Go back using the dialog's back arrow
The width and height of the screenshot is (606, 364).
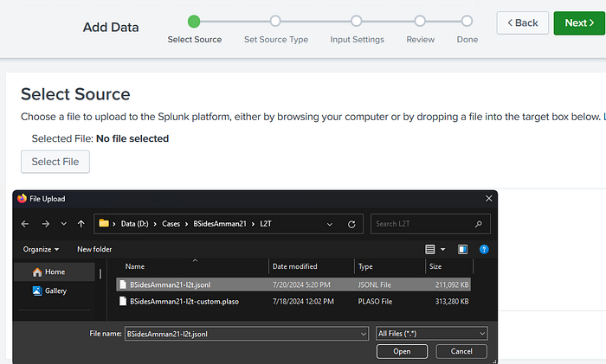[x=25, y=224]
